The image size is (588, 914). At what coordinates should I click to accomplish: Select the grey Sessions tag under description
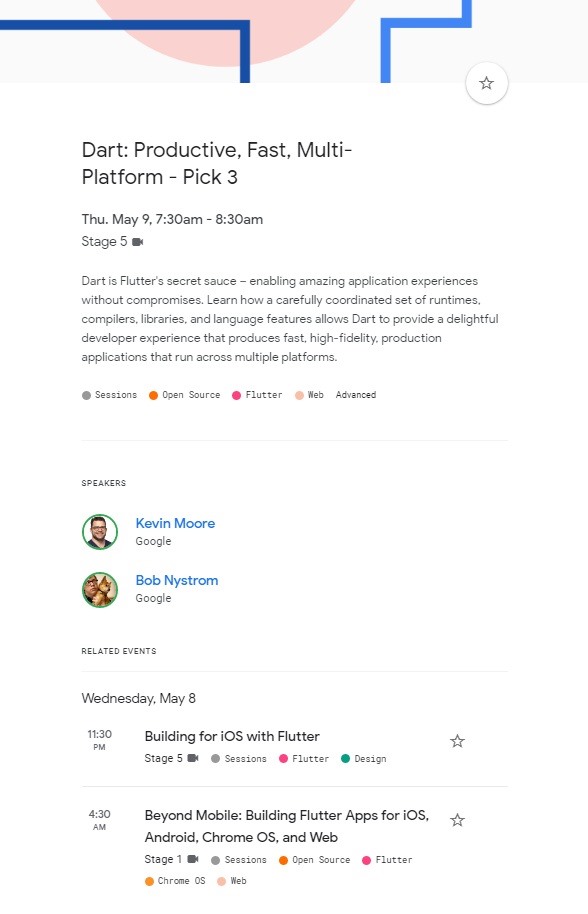pos(110,395)
